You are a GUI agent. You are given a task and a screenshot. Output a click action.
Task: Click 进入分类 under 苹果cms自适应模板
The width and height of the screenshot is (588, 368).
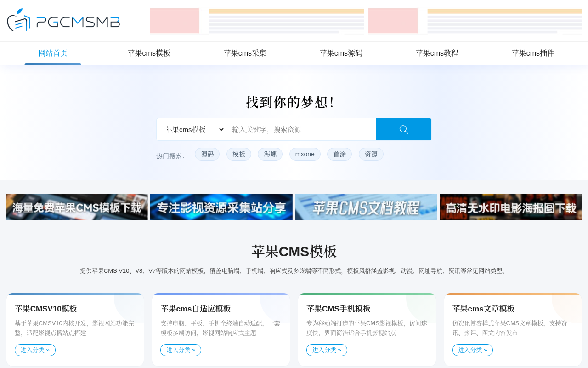[x=181, y=350]
